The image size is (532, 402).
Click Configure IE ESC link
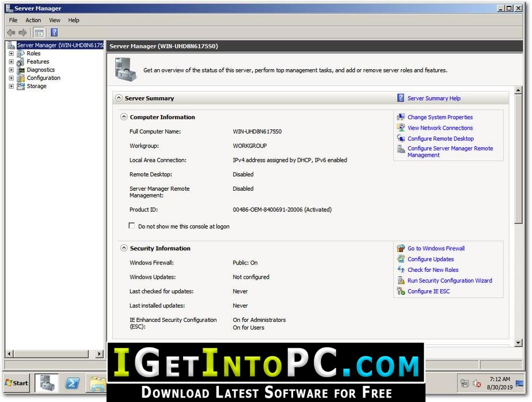click(x=428, y=291)
